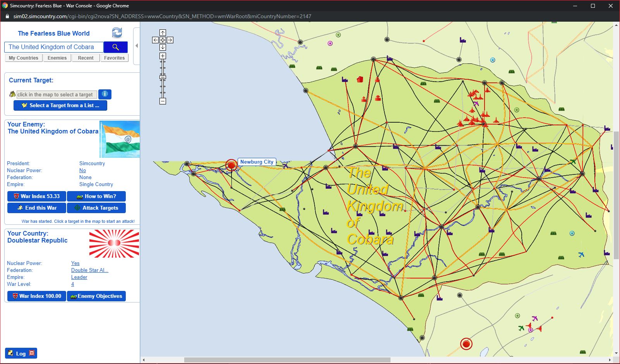
Task: Open the Log button
Action: [x=21, y=353]
